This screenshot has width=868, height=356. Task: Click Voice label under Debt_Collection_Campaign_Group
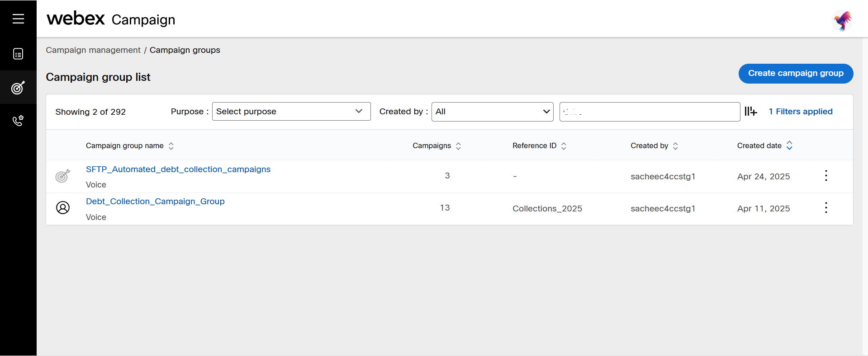pos(96,217)
